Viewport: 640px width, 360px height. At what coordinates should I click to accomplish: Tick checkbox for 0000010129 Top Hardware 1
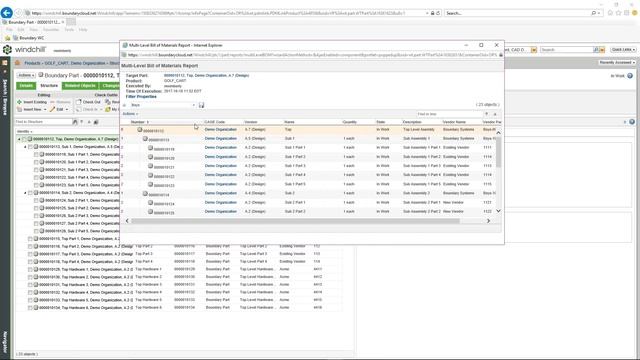30,269
